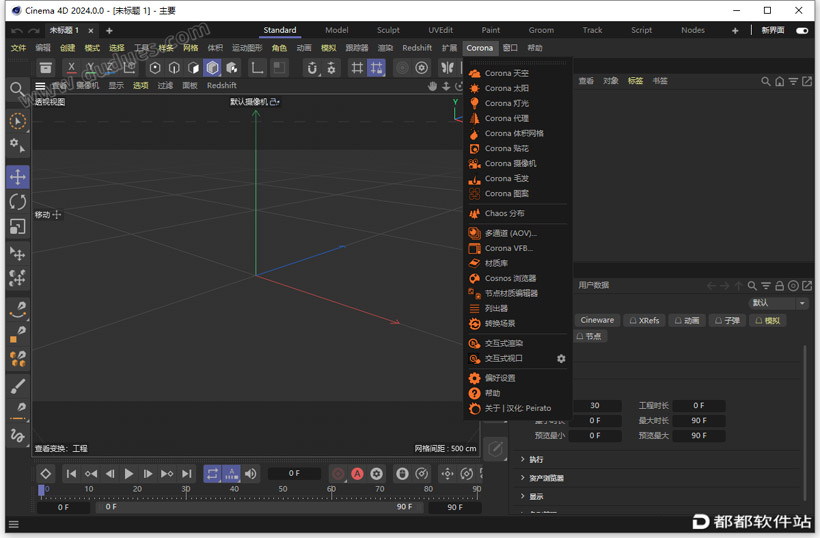820x538 pixels.
Task: Toggle Y axis lock in toolbar
Action: point(90,67)
